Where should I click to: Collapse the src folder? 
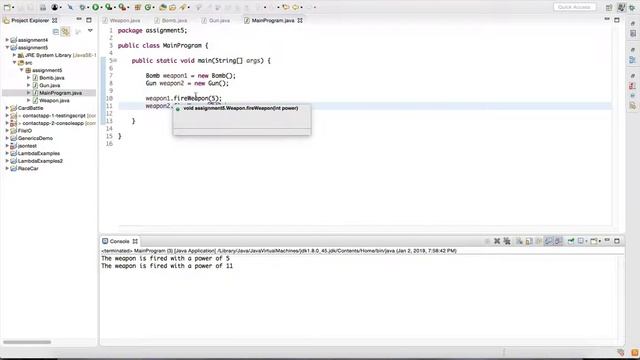coord(14,62)
